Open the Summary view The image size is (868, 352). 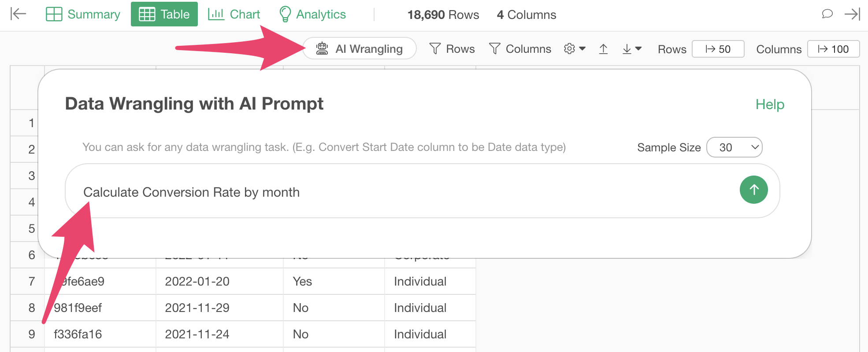[x=83, y=14]
